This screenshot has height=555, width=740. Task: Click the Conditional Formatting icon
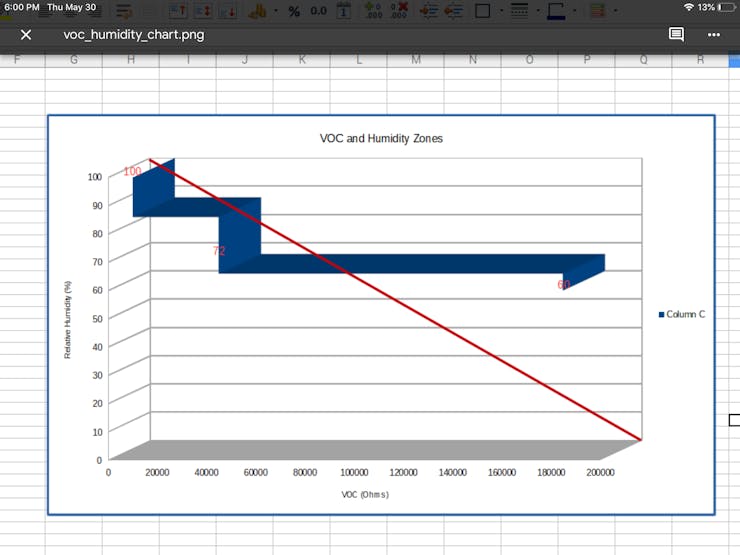pos(598,10)
